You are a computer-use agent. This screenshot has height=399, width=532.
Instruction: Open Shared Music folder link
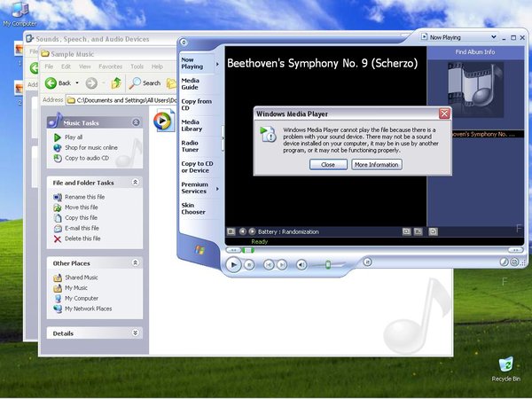82,278
